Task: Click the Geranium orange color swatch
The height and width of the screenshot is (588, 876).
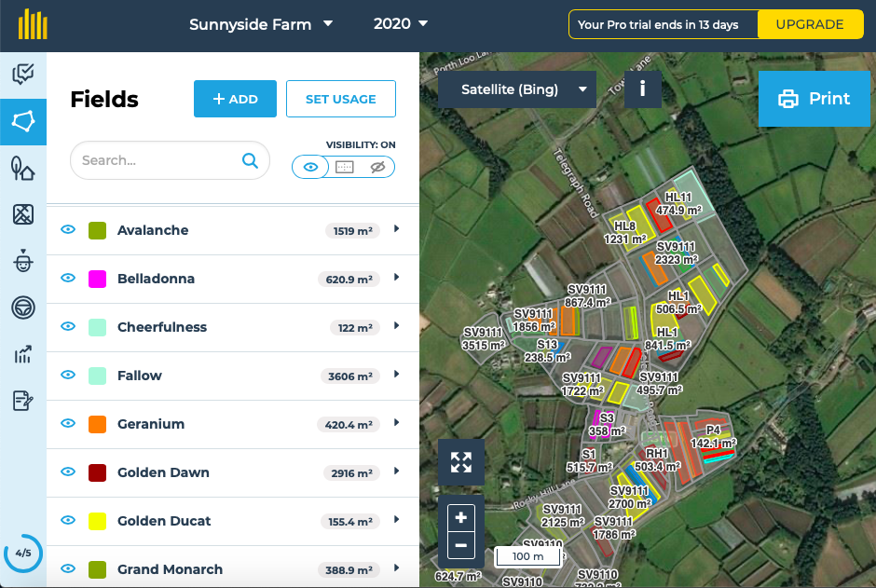Action: pyautogui.click(x=97, y=424)
